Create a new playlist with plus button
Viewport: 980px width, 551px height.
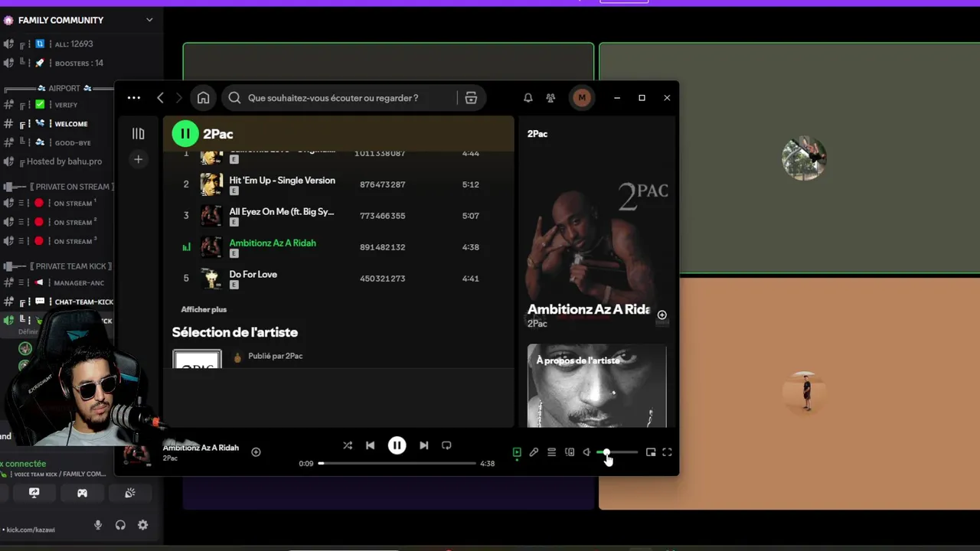coord(139,159)
